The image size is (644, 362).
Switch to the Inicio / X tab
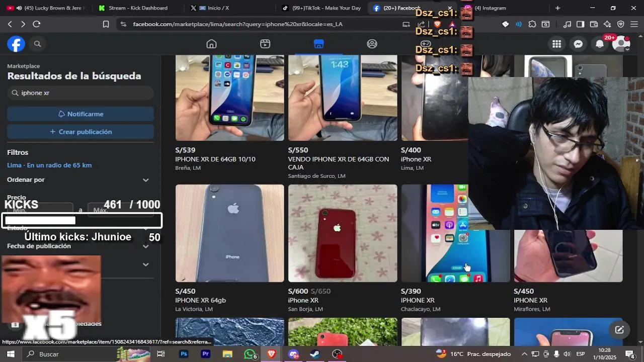229,8
